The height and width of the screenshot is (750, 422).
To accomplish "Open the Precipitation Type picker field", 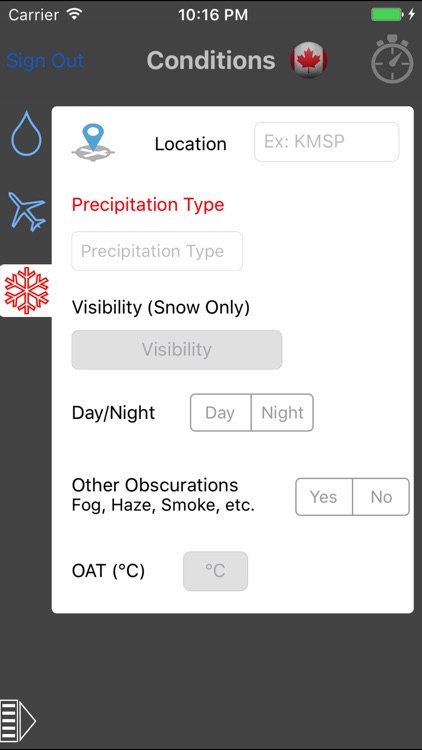I will (x=157, y=251).
